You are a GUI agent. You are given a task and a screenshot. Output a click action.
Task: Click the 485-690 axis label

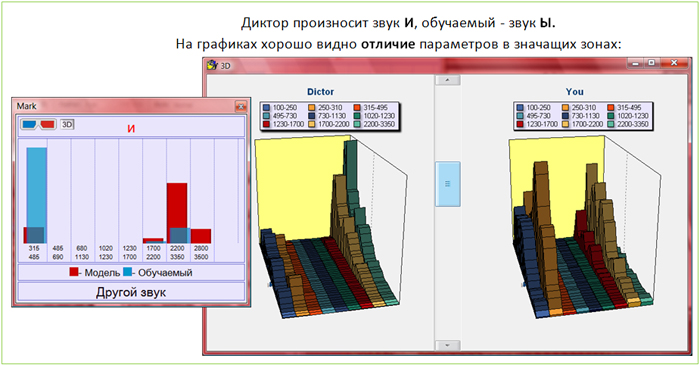[x=58, y=253]
